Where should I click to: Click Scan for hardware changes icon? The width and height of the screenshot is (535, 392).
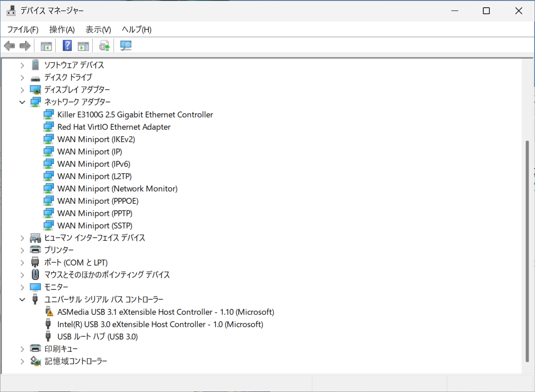(x=126, y=46)
